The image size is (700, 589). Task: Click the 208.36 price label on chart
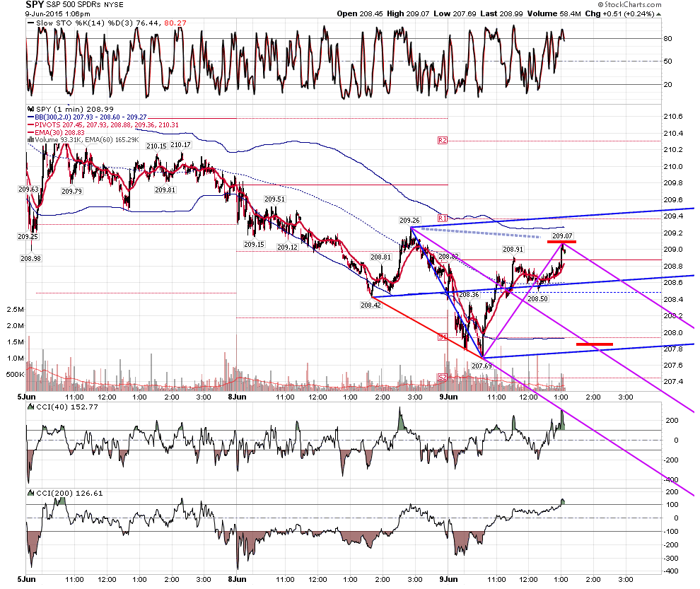click(x=469, y=295)
